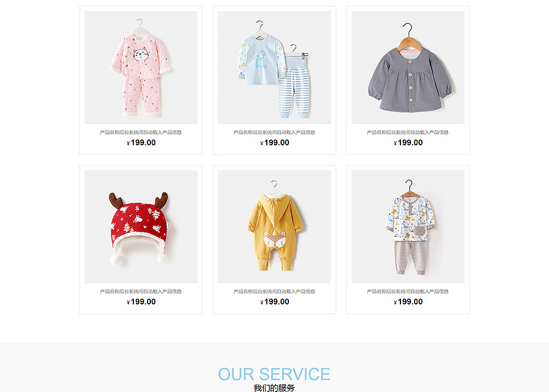The image size is (549, 392).
Task: Click the ¥199.00 price of blue striped set
Action: point(274,142)
